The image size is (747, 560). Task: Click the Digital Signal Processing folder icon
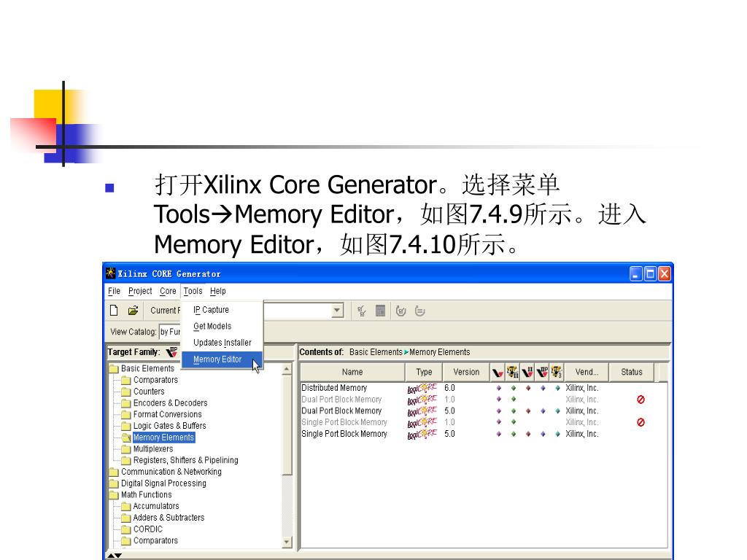(114, 483)
